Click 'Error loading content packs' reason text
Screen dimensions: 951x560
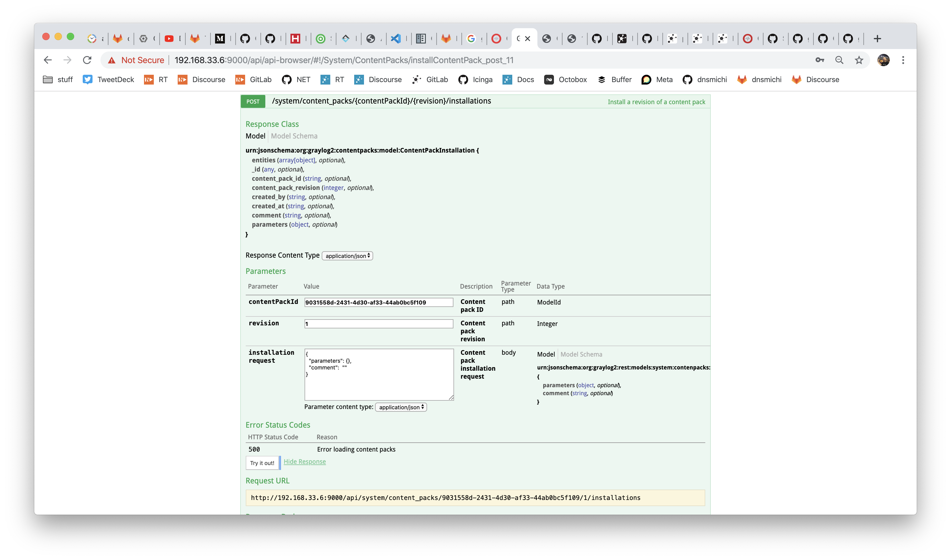356,449
